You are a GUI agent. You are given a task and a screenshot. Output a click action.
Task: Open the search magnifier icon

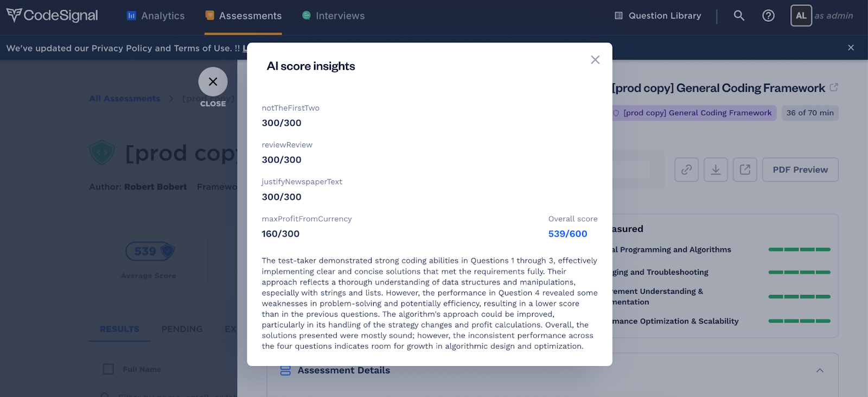[x=739, y=16]
